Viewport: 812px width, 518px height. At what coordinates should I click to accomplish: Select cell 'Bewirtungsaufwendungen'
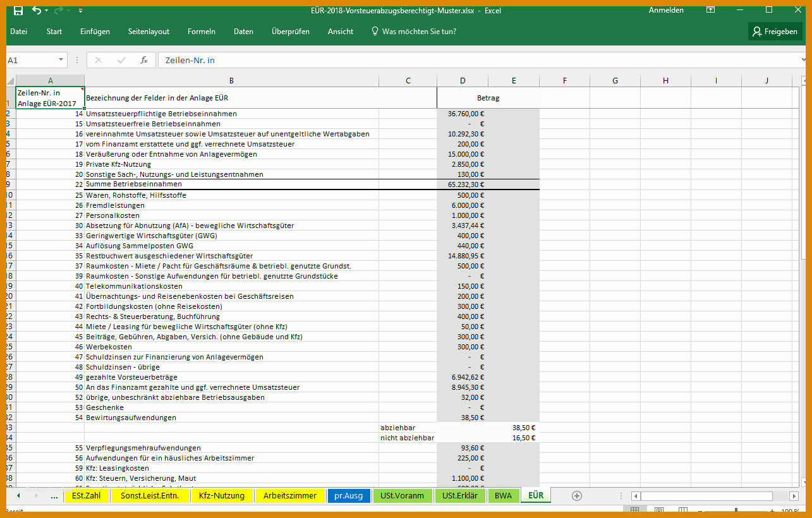[x=231, y=418]
